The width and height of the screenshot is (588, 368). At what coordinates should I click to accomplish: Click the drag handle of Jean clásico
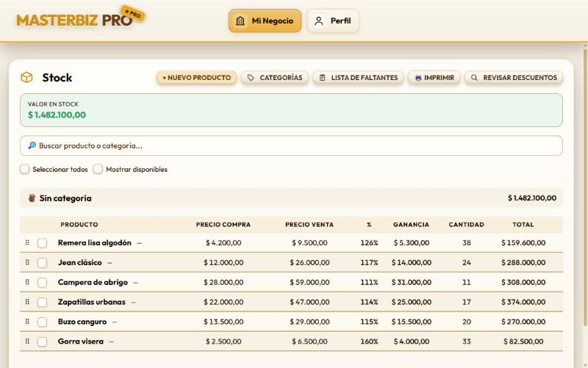27,262
